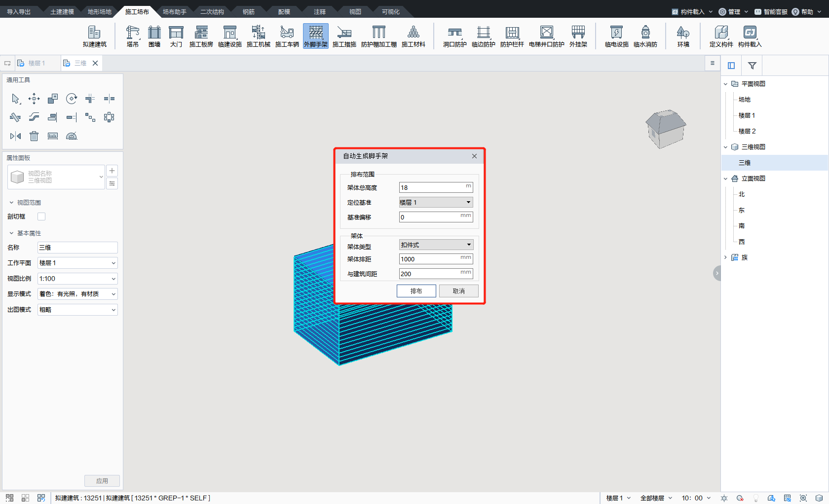Select the 电梯井口防护 tool
The image size is (829, 504).
(x=547, y=36)
